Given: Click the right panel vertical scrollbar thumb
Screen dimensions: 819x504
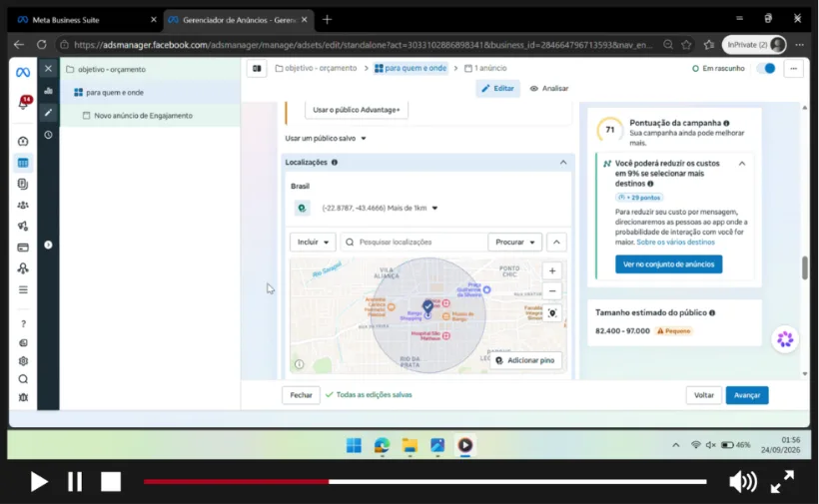Looking at the screenshot, I should coord(805,268).
